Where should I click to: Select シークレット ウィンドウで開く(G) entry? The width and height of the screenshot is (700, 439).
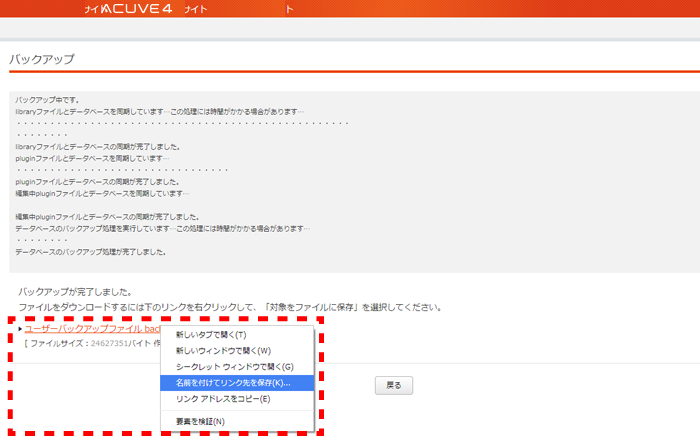(x=237, y=367)
